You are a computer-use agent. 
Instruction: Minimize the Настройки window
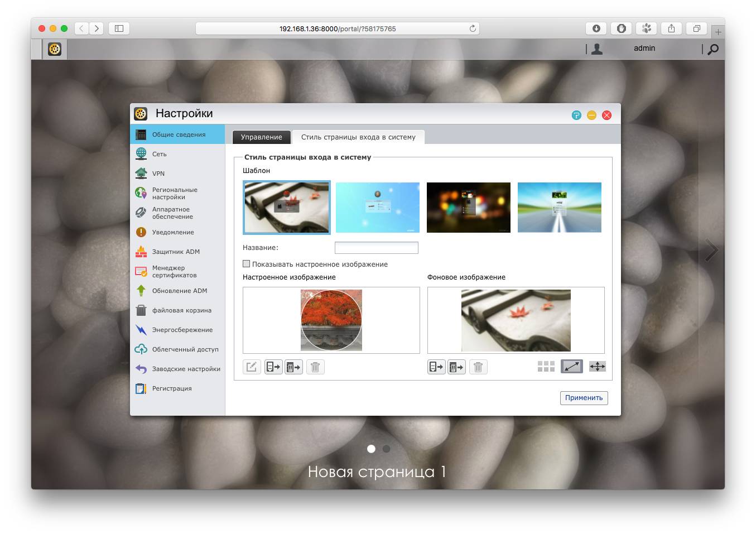point(591,115)
